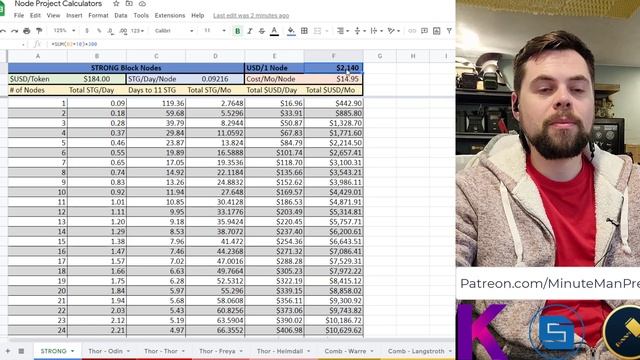Viewport: 640px width, 360px height.
Task: Select the STRONG Block Nodes header cell
Action: (x=126, y=68)
